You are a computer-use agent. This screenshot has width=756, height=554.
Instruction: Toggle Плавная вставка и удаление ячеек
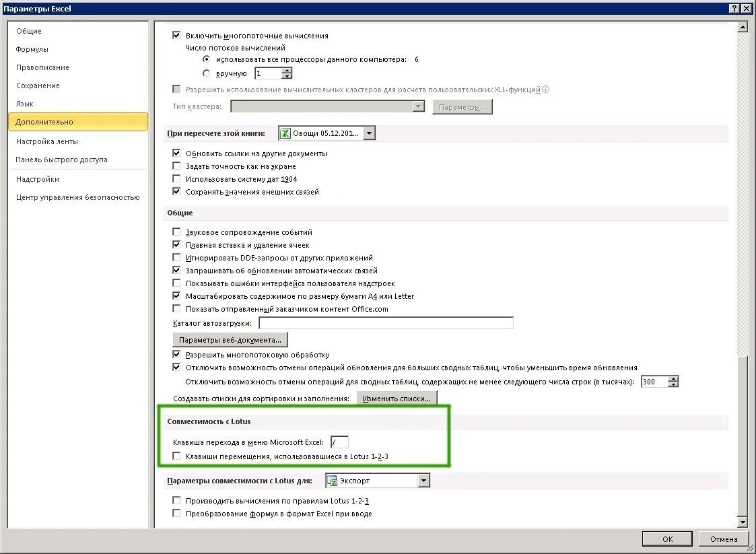[x=176, y=244]
